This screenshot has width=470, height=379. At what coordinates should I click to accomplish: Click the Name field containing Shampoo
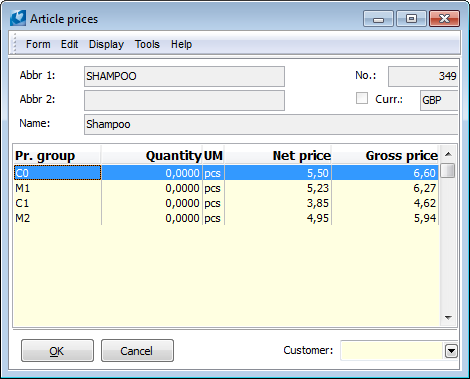point(271,124)
